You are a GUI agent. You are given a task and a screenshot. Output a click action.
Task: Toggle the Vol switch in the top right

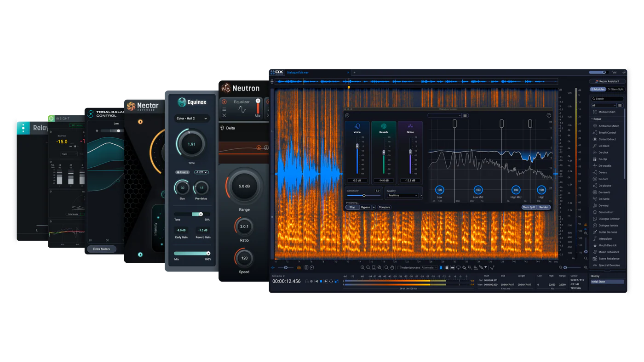coord(598,72)
